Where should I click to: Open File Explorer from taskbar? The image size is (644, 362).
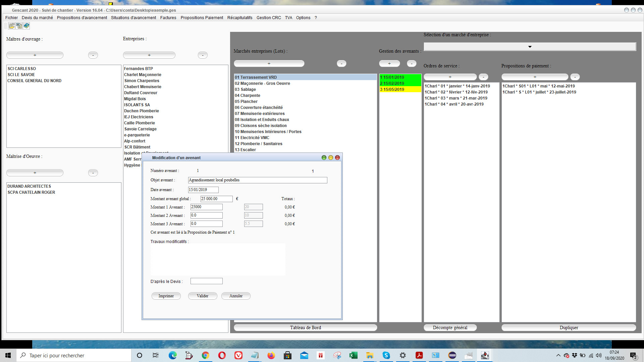(370, 355)
